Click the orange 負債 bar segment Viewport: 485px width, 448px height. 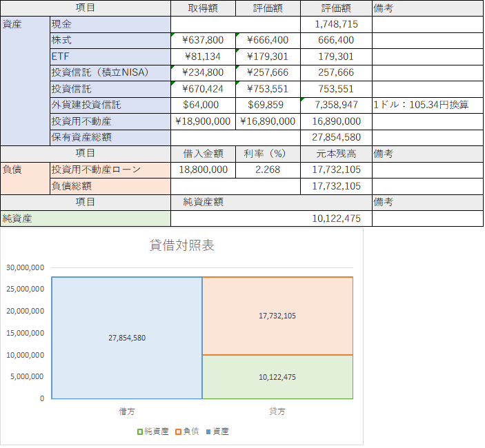tap(277, 316)
